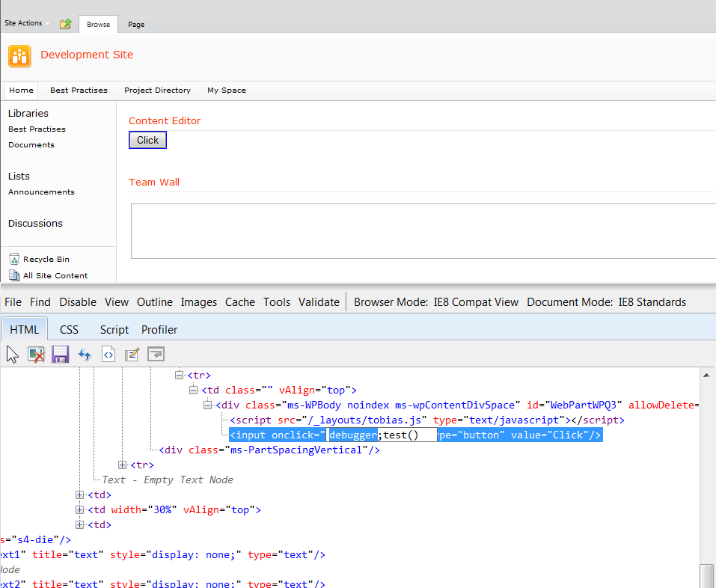
Task: Click the DOM tree scroll up arrow
Action: tap(706, 376)
